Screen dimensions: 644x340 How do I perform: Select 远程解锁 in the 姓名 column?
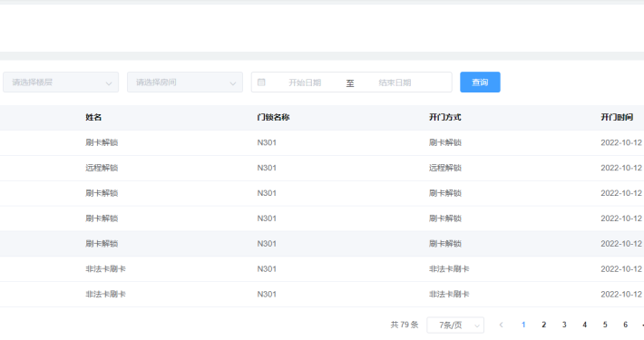pos(102,168)
